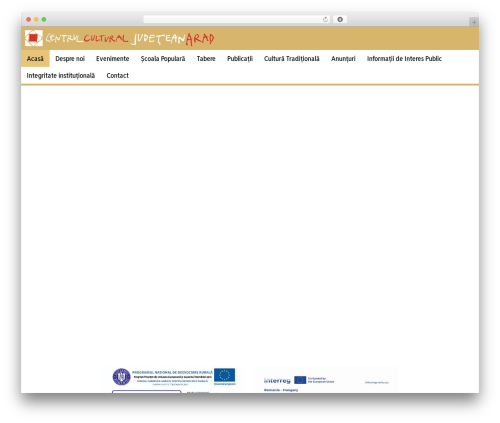Click the browser extension icon beside address bar

click(340, 19)
